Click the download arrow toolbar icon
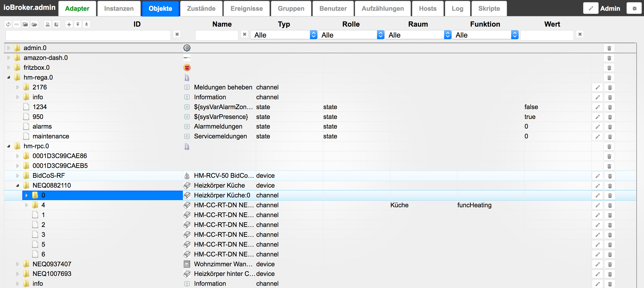 (87, 24)
